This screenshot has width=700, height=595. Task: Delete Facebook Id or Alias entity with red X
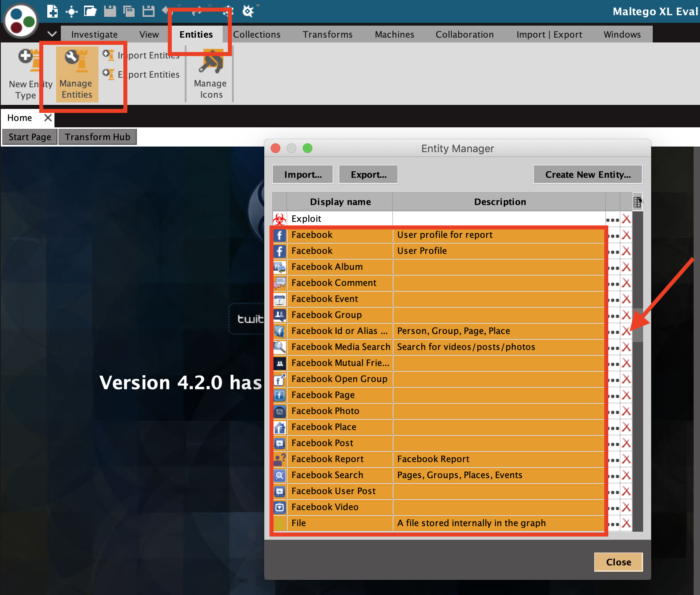pyautogui.click(x=626, y=331)
